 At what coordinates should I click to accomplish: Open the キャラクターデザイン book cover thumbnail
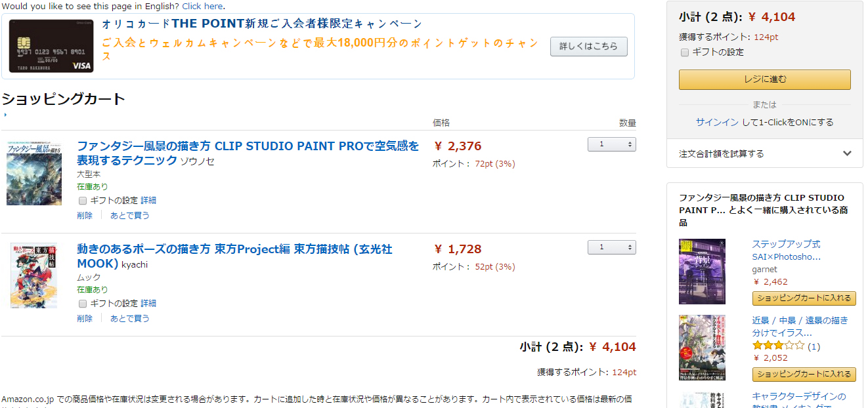pos(702,399)
